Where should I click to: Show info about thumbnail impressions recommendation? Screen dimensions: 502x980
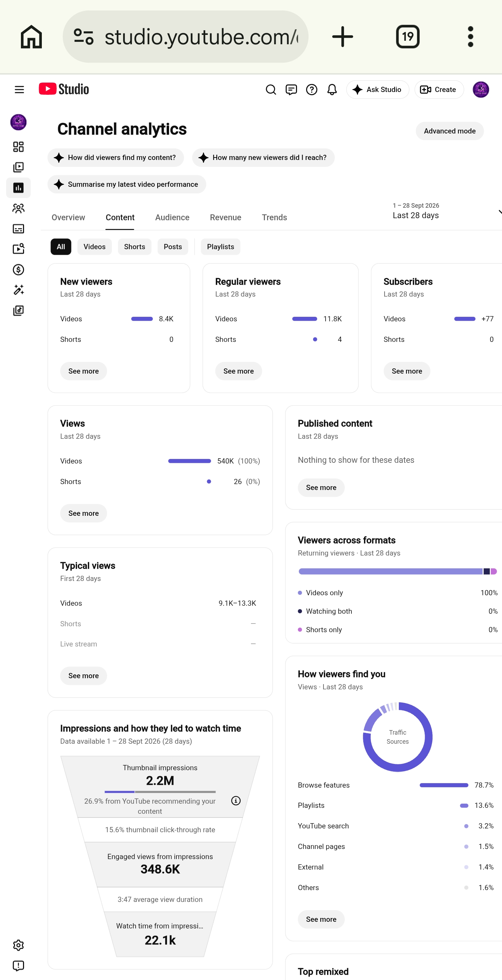[236, 801]
